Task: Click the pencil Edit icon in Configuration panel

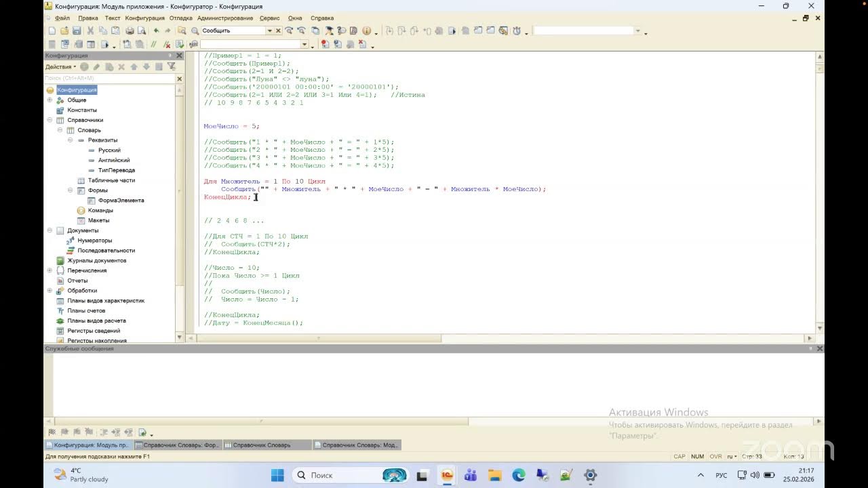Action: point(97,66)
